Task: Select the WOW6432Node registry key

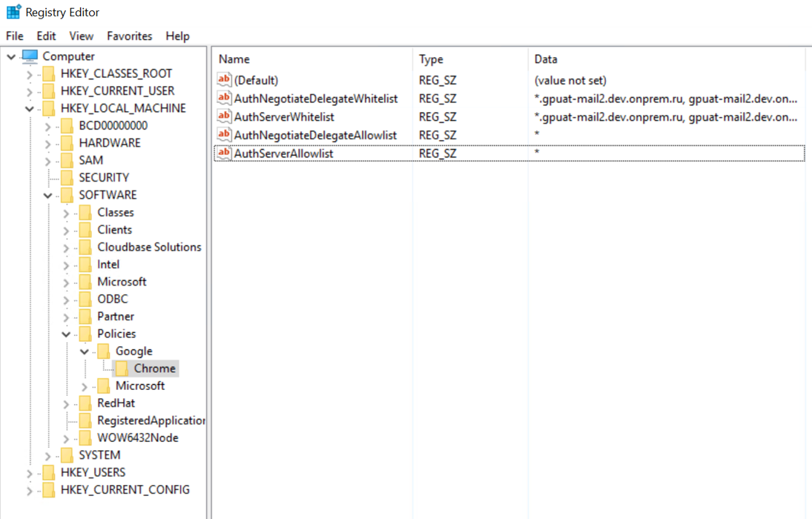Action: click(x=137, y=437)
